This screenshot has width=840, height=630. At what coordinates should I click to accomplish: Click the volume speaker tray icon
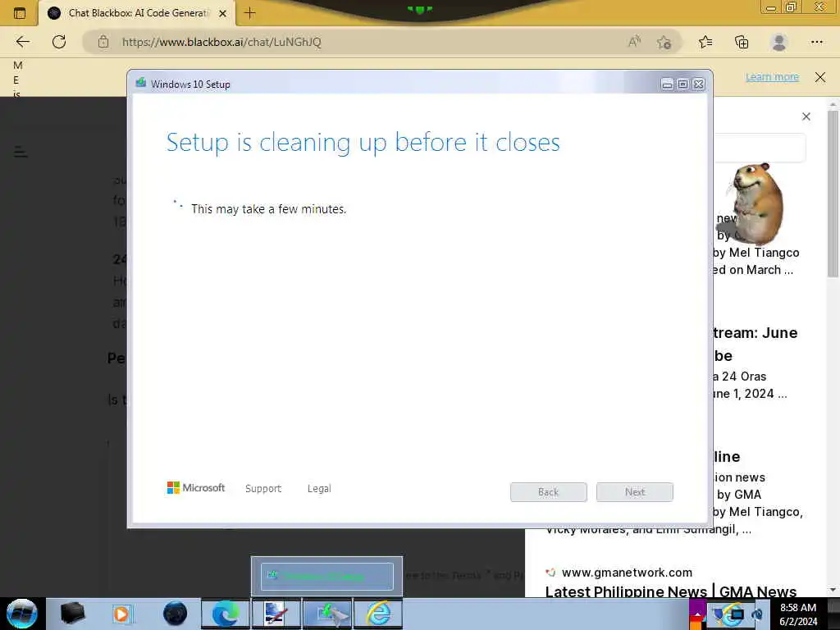(x=757, y=614)
